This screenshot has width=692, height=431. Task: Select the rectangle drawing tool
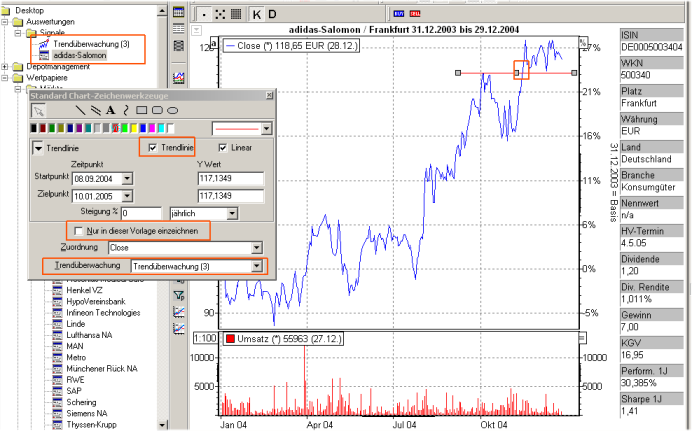(141, 110)
